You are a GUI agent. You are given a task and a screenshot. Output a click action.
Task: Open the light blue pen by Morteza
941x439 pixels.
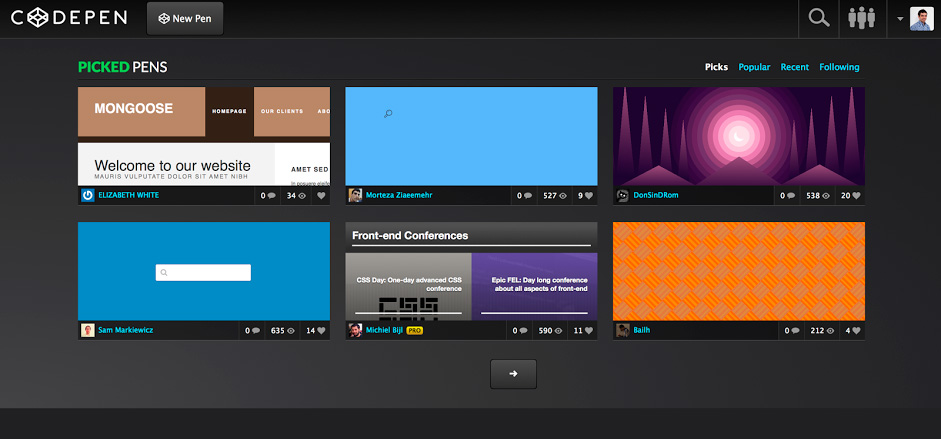[471, 136]
